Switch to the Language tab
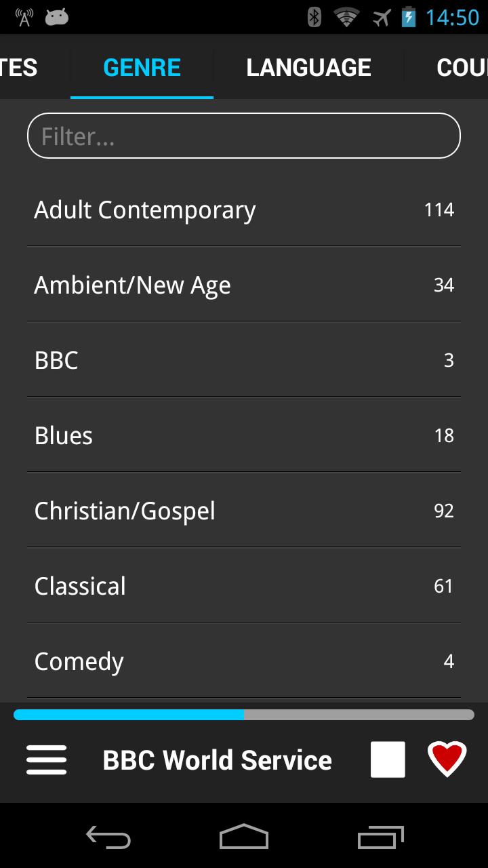 click(308, 68)
